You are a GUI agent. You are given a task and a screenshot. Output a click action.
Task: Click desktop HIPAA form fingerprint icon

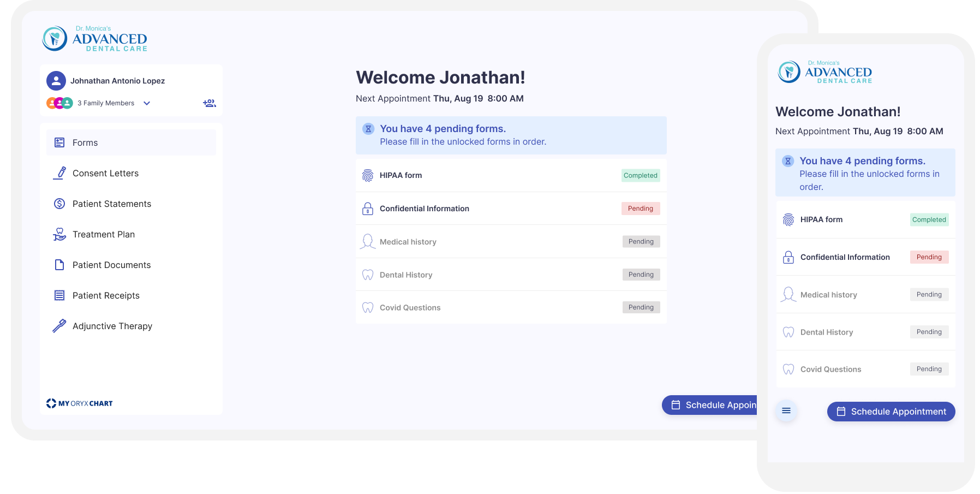coord(368,176)
